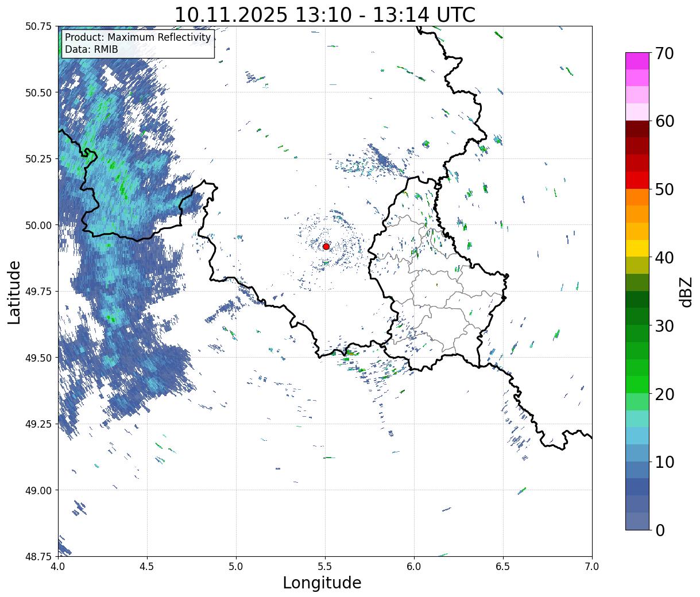Select latitude tick label 50.00

[38, 225]
